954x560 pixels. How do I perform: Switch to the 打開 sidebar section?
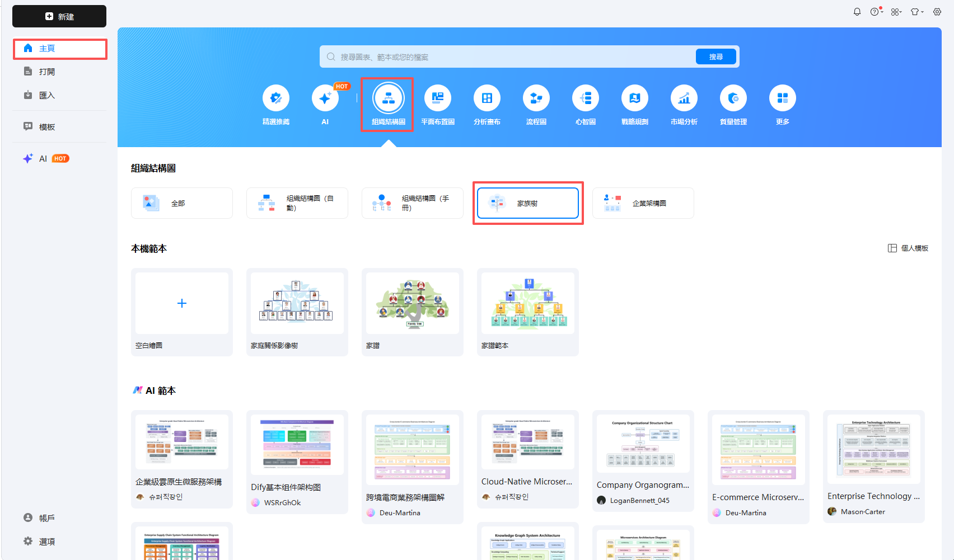[47, 71]
